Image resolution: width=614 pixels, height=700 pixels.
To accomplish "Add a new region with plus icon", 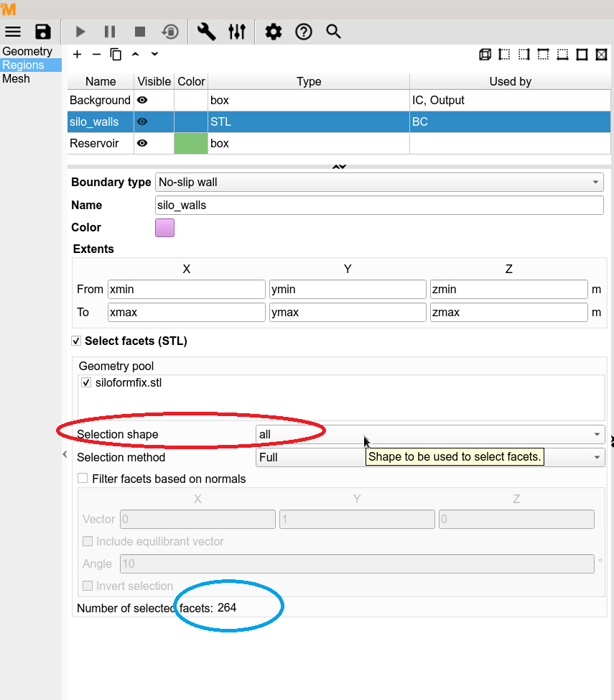I will (x=78, y=55).
